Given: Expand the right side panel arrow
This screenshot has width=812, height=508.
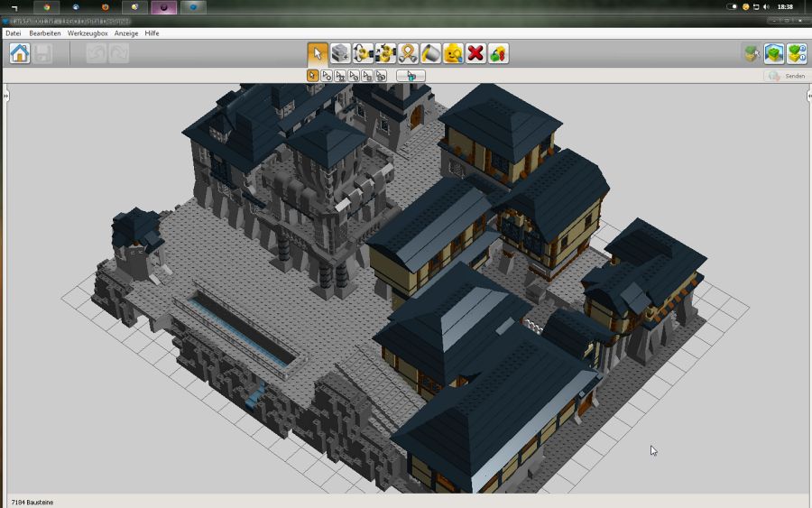Looking at the screenshot, I should point(808,94).
